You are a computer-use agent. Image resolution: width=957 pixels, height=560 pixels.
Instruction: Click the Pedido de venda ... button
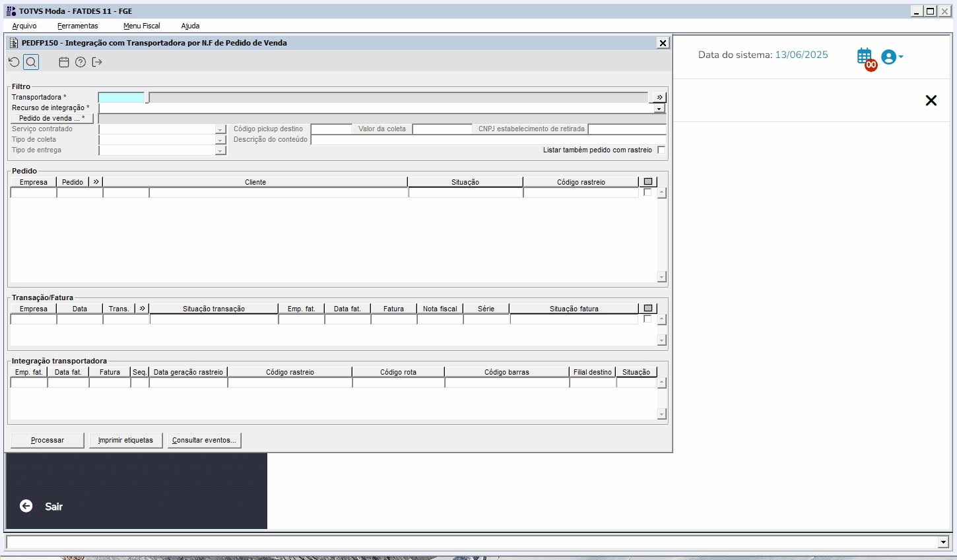tap(52, 118)
